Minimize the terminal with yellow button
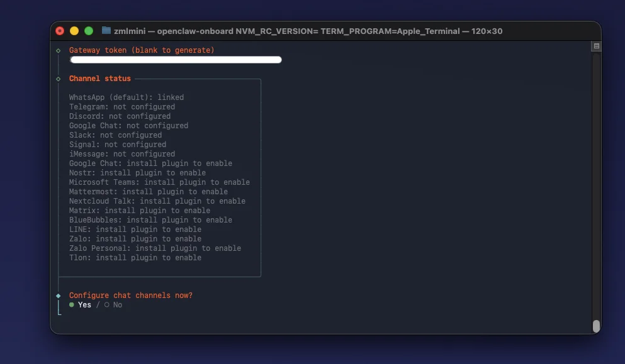625x364 pixels. [74, 31]
